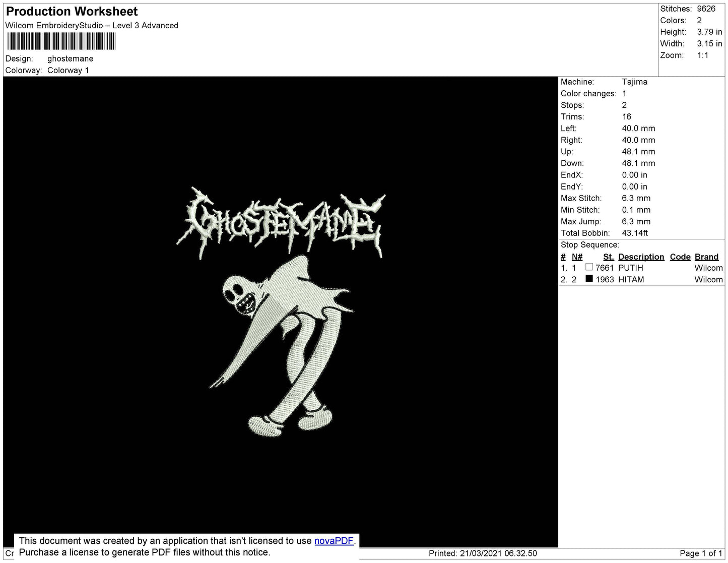Select the Wilcom brand in the PUTIH row
The width and height of the screenshot is (728, 563).
(708, 268)
